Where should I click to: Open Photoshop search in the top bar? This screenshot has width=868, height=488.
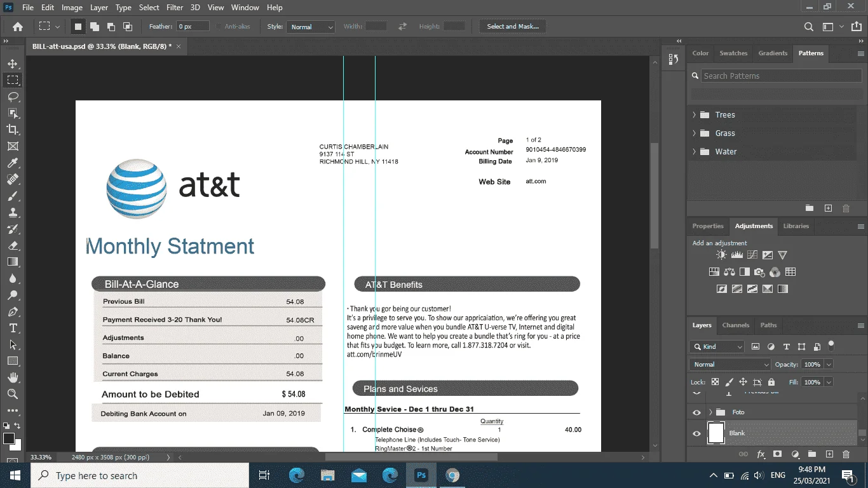pyautogui.click(x=808, y=27)
